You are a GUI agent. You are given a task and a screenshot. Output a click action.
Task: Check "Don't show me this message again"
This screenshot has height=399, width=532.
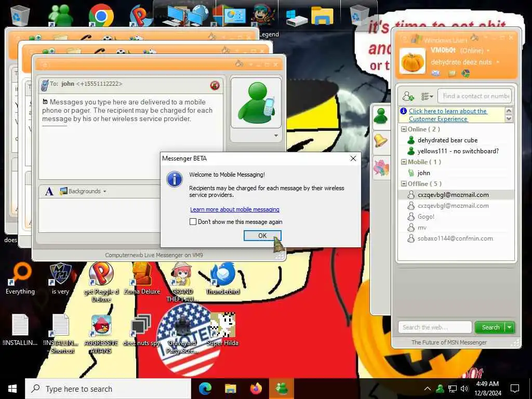[193, 221]
